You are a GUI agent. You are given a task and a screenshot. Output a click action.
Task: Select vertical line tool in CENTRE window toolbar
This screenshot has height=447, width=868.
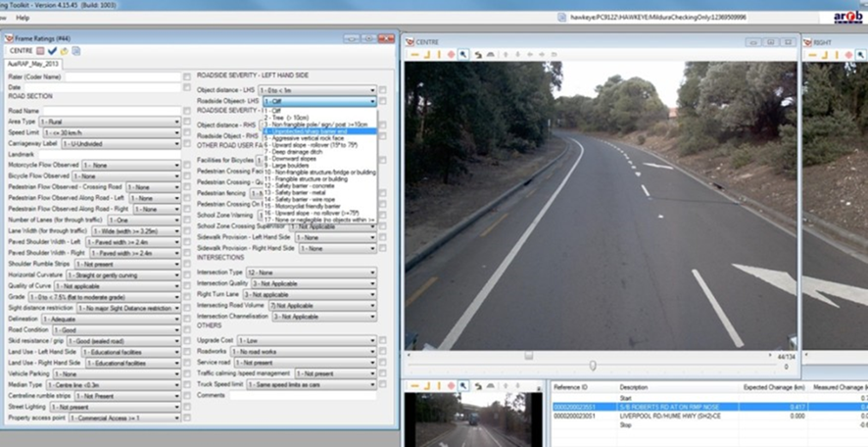[x=439, y=54]
